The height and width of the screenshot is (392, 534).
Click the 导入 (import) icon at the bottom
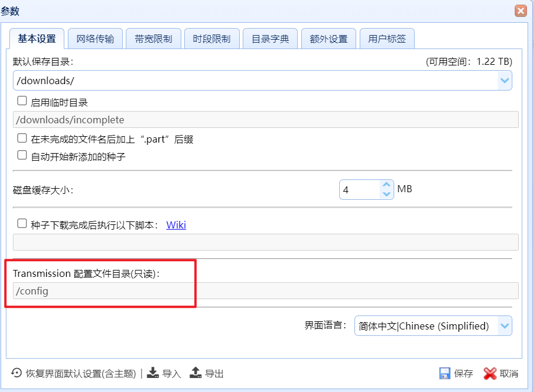pyautogui.click(x=153, y=373)
